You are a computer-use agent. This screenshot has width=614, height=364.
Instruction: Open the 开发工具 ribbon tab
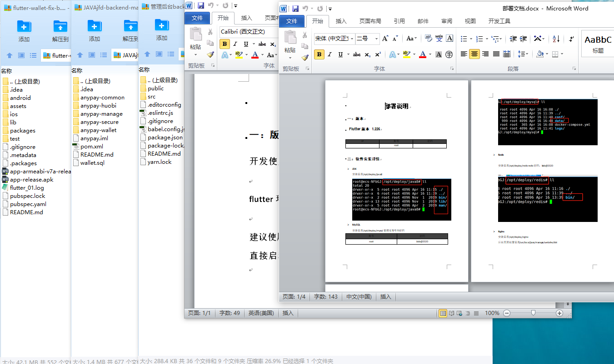499,21
